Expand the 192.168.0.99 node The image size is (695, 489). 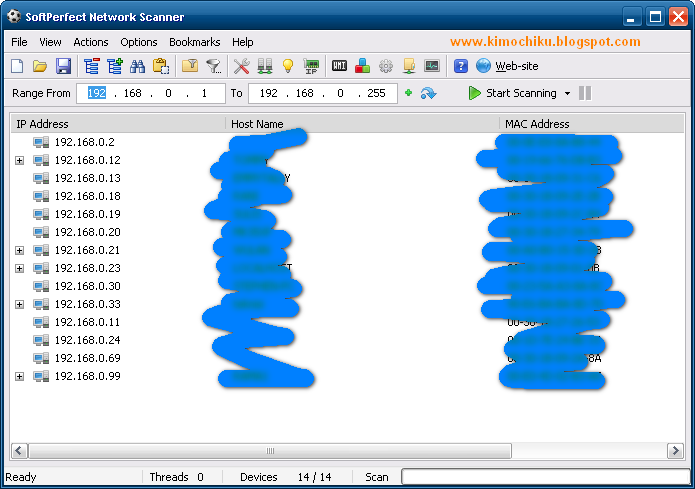(x=20, y=376)
